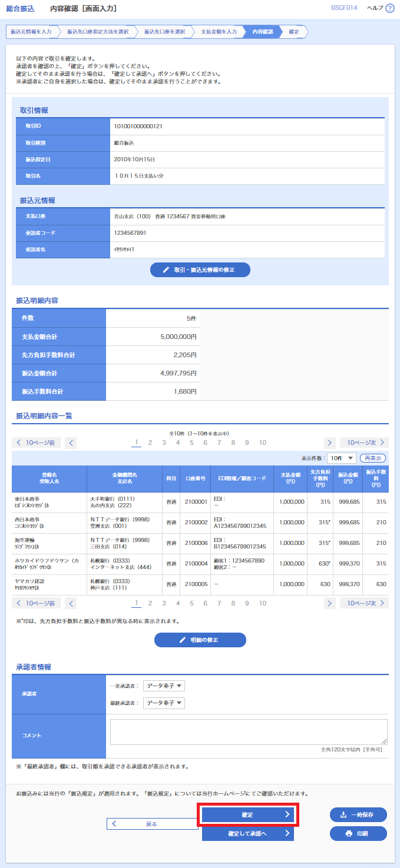The image size is (400, 868).
Task: Click the help question mark icon
Action: pos(389,8)
